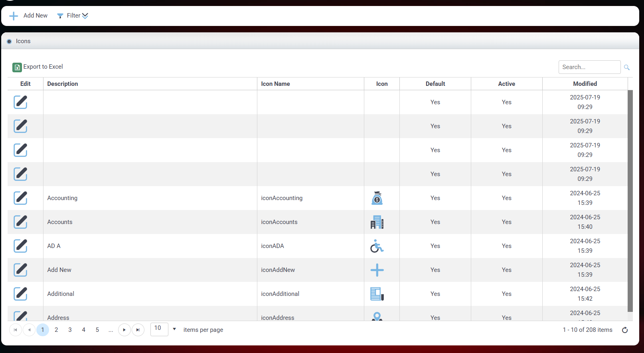
Task: Click the Add New button
Action: point(28,16)
